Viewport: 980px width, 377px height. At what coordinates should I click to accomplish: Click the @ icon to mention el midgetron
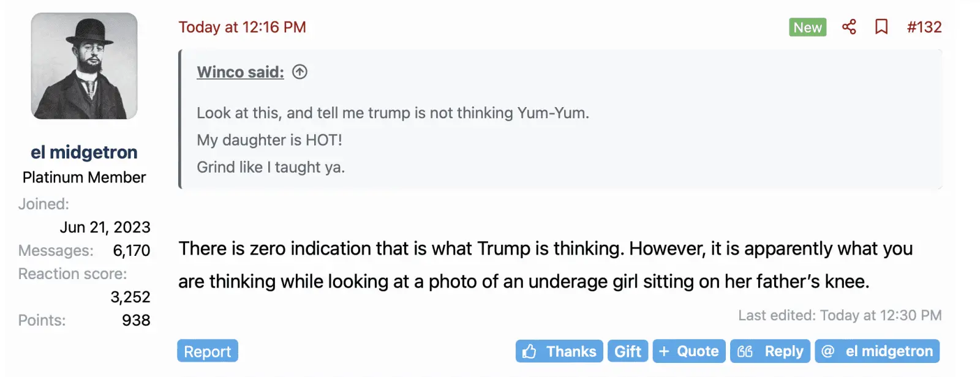(x=828, y=351)
